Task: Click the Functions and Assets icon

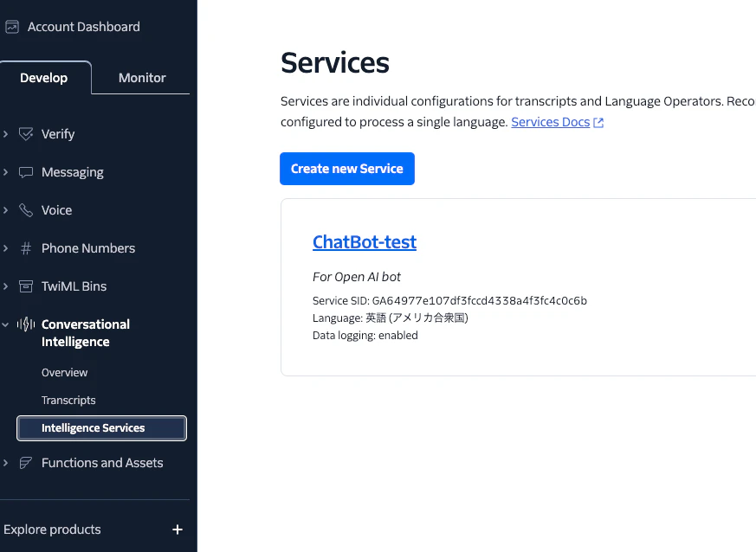Action: (x=26, y=463)
